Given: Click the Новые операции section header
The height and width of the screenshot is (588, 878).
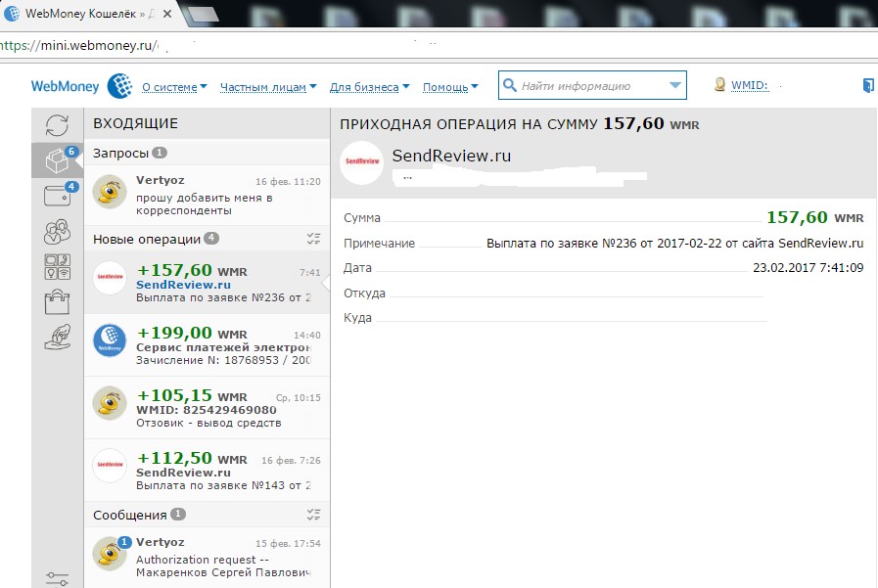Looking at the screenshot, I should tap(207, 239).
